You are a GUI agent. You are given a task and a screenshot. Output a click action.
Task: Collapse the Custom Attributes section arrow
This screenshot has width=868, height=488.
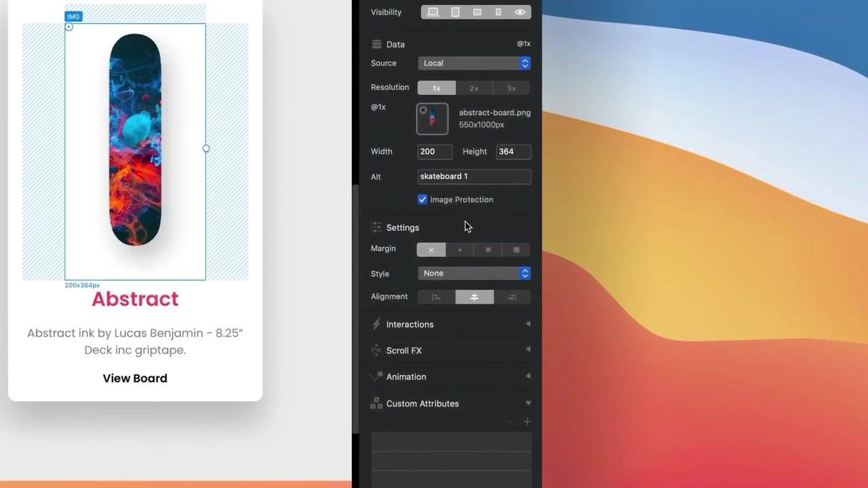coord(528,403)
